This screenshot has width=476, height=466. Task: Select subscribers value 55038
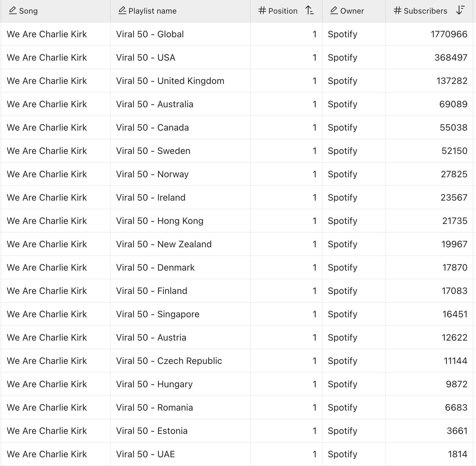point(453,127)
